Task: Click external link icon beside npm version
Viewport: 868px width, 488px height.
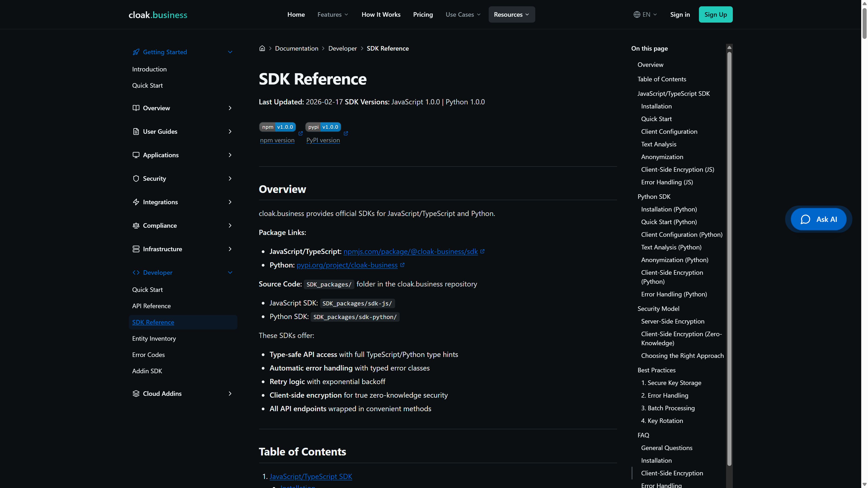Action: 301,133
